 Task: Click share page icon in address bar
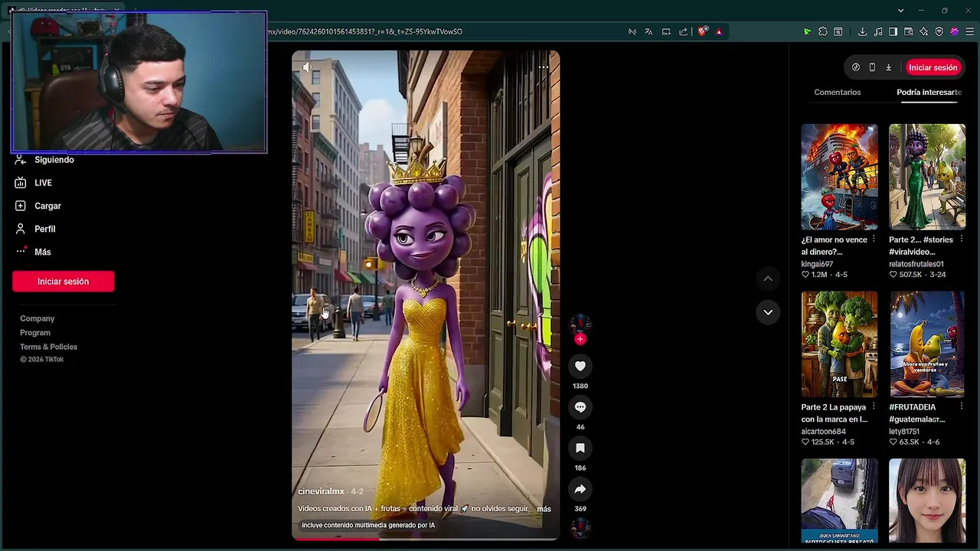[683, 31]
